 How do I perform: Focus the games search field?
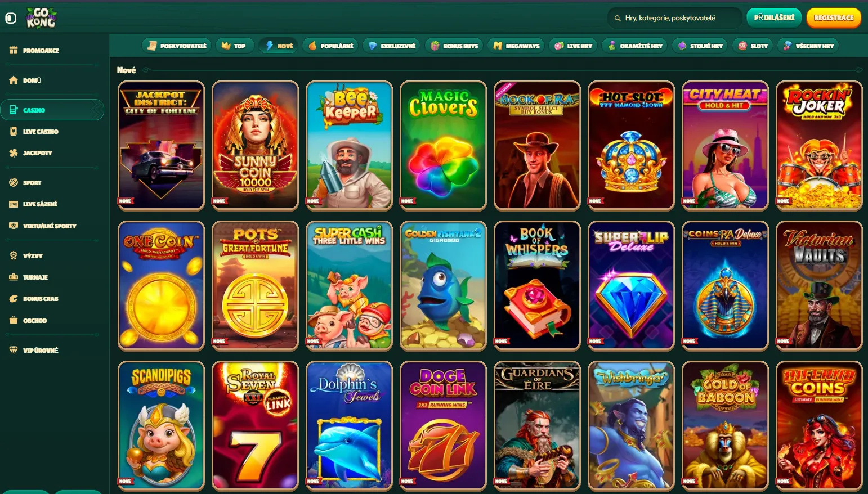coord(675,18)
